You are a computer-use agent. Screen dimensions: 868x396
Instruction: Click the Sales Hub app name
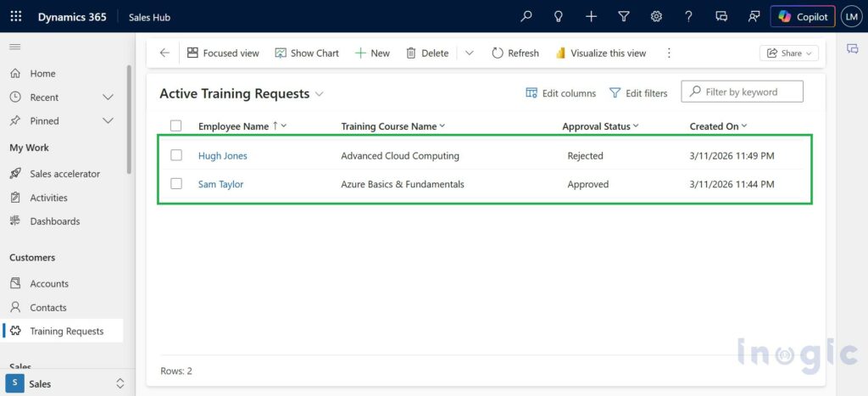click(149, 17)
